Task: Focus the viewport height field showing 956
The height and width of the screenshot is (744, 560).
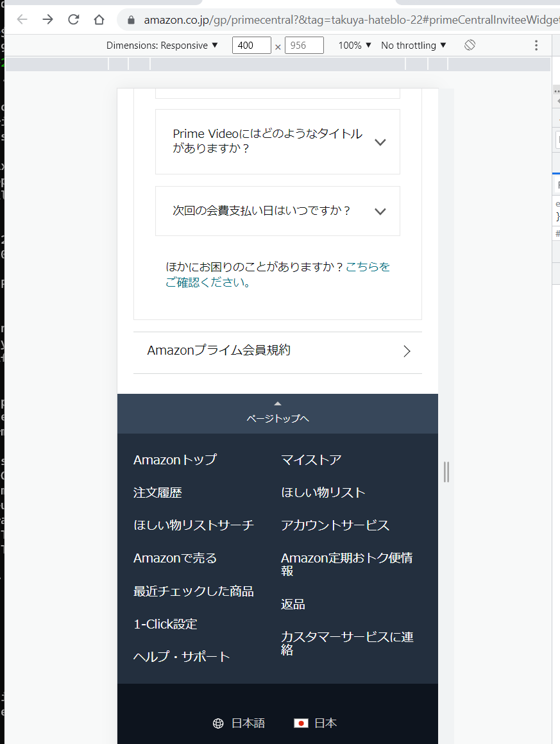Action: [304, 46]
